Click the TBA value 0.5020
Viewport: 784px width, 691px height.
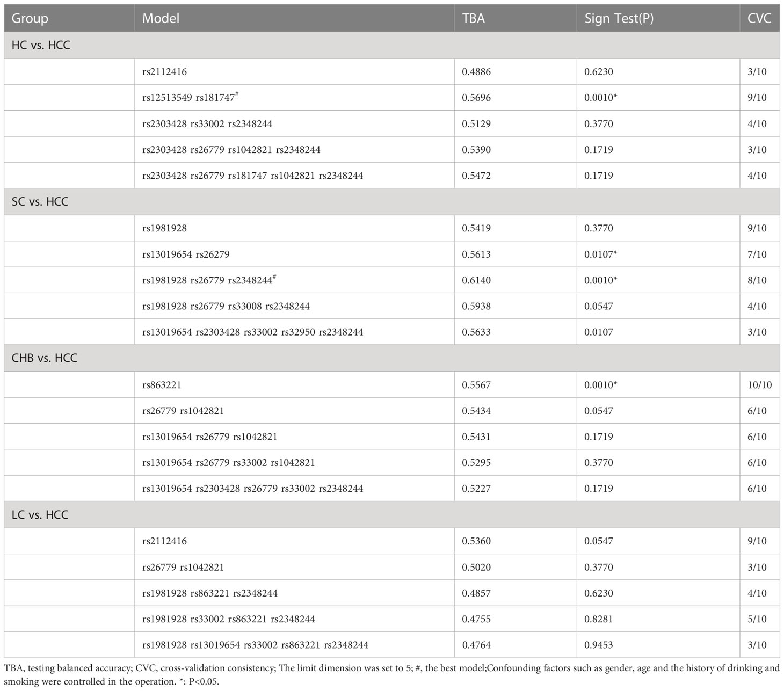476,567
